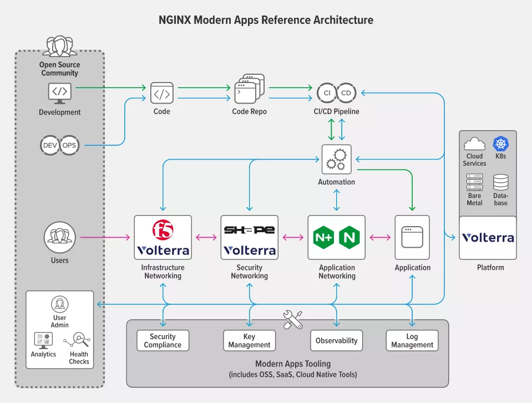
Task: Select the Observability box
Action: (337, 341)
